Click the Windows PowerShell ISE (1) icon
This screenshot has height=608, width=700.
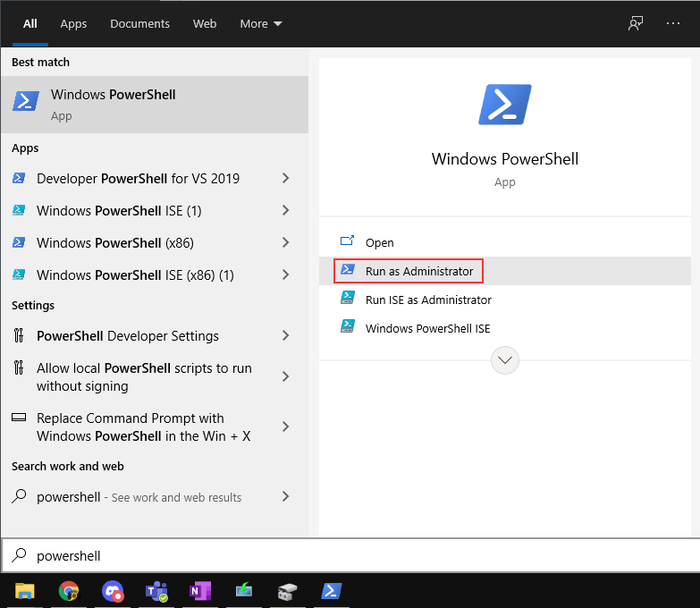click(x=19, y=210)
